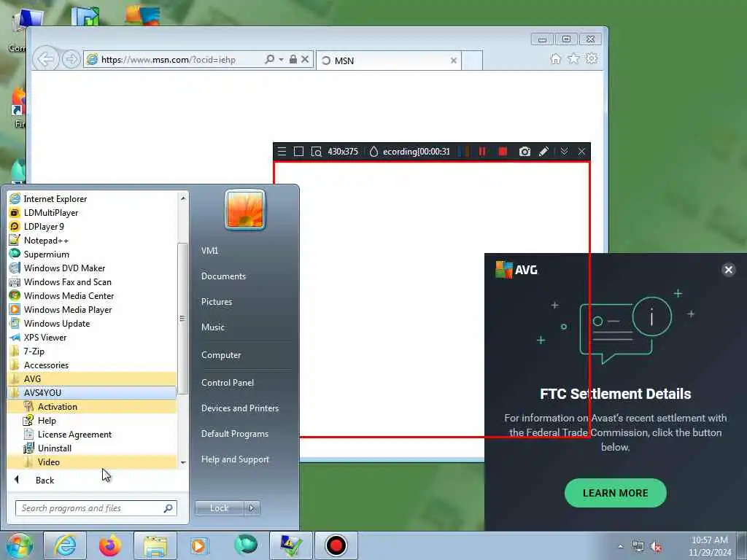Viewport: 747px width, 560px height.
Task: Open the recorder drawing pencil tool
Action: coord(543,152)
